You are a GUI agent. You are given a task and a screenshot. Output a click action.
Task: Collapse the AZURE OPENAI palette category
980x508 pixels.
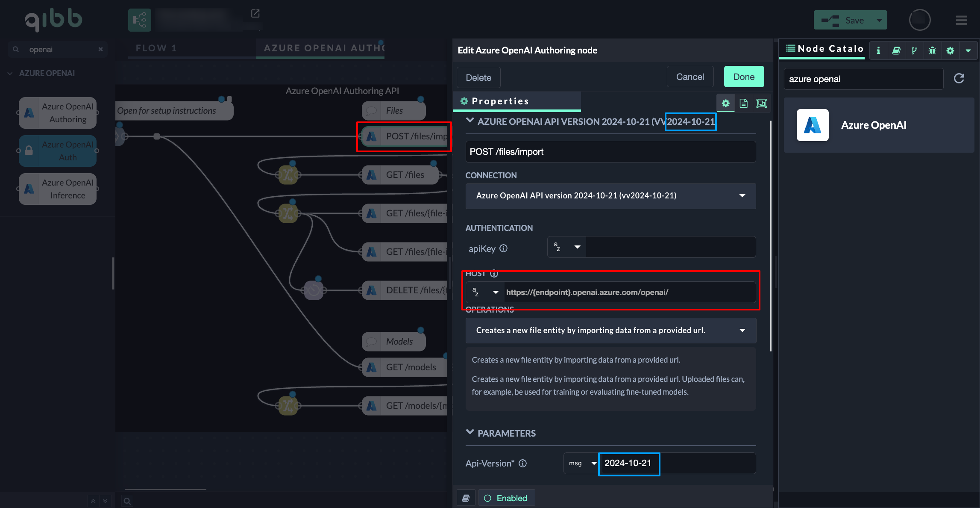point(10,73)
